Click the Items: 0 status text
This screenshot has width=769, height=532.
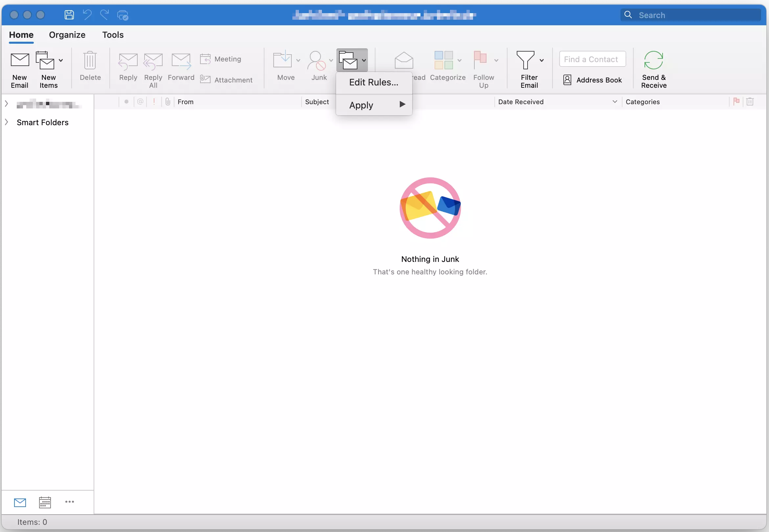[x=32, y=522]
